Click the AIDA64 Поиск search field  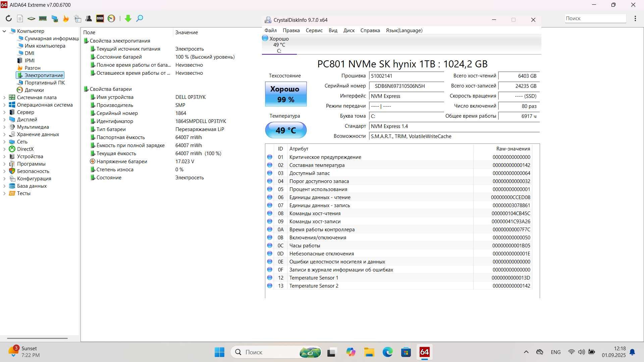(595, 18)
